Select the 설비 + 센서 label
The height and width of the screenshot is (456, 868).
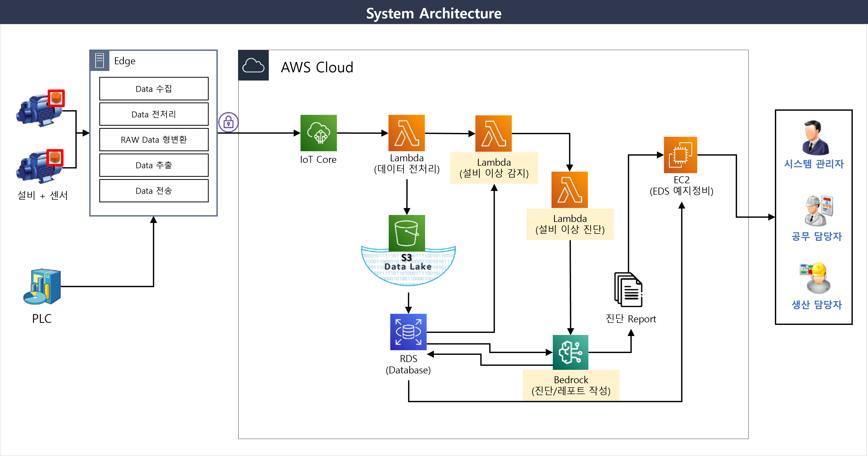pyautogui.click(x=43, y=195)
